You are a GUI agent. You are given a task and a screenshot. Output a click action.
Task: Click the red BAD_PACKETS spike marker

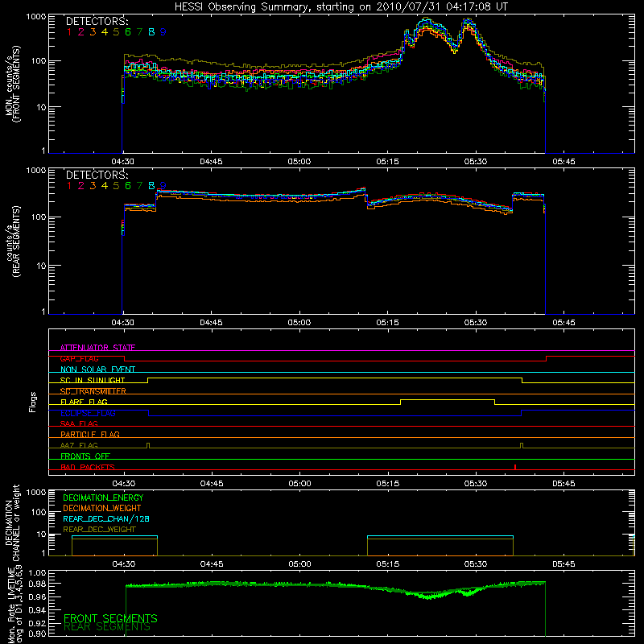(515, 467)
